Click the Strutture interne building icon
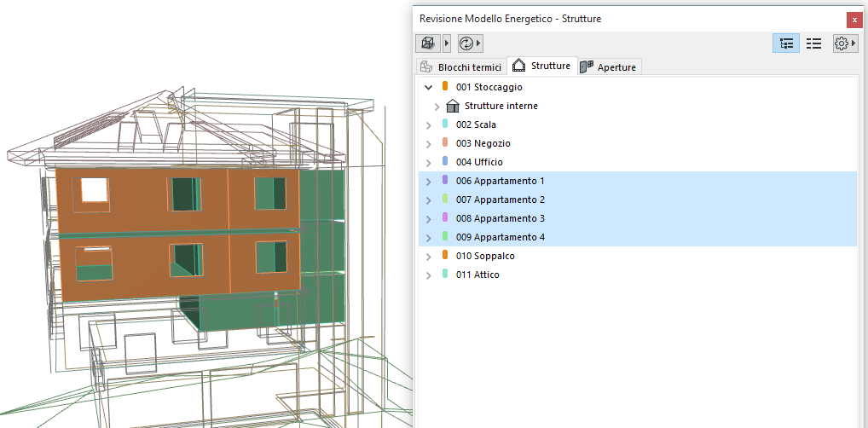Viewport: 868px width, 428px height. (453, 106)
